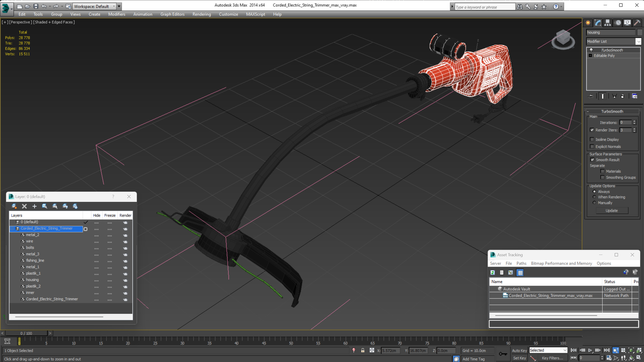Toggle Smooth Result checkbox
This screenshot has width=644, height=362.
592,160
